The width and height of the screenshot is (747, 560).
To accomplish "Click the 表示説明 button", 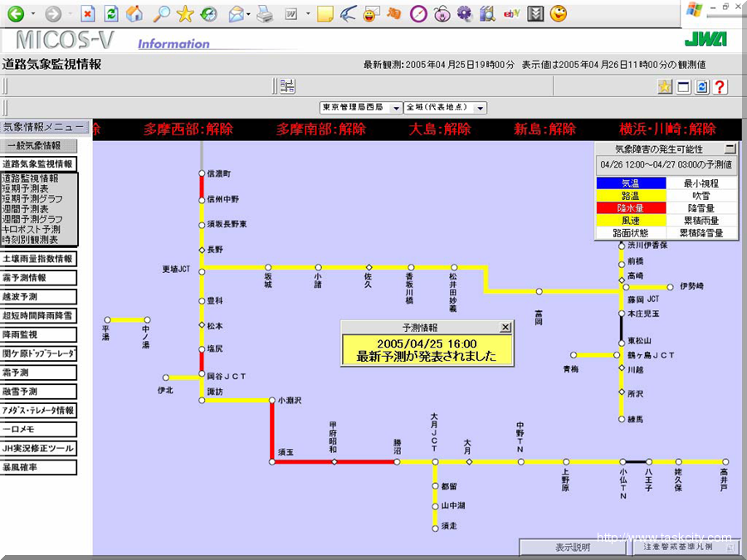I will click(x=573, y=548).
